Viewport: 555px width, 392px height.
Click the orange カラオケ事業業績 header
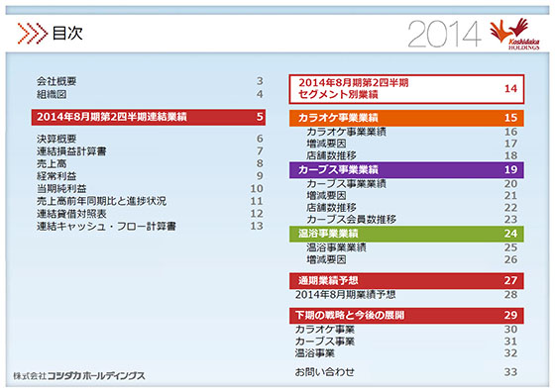(406, 118)
